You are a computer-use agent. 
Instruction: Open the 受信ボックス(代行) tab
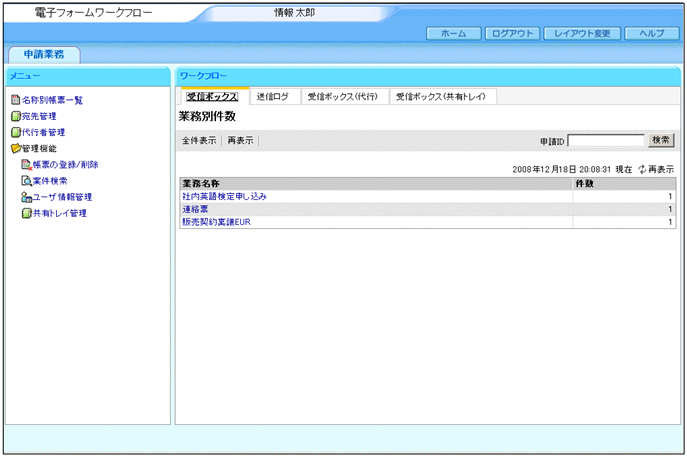(342, 97)
